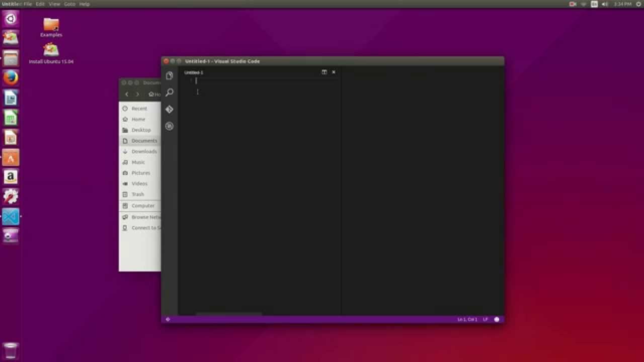
Task: Launch LibreOffice Writer from the dock
Action: pos(11,98)
